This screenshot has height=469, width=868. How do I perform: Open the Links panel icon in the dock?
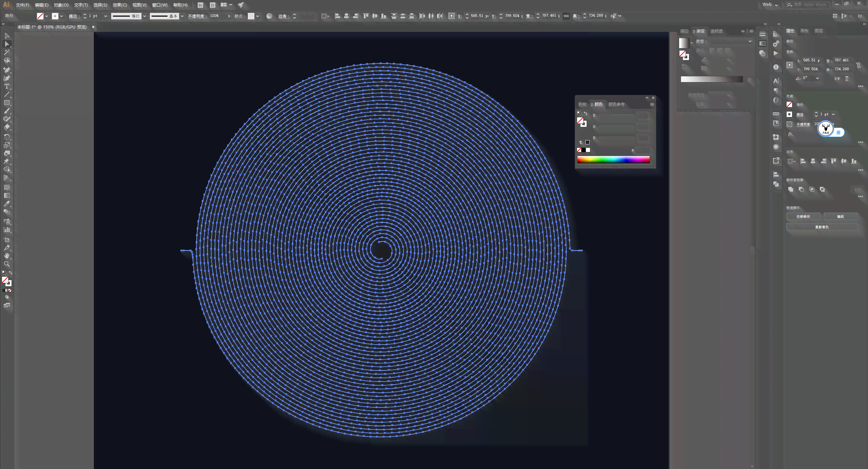(776, 114)
